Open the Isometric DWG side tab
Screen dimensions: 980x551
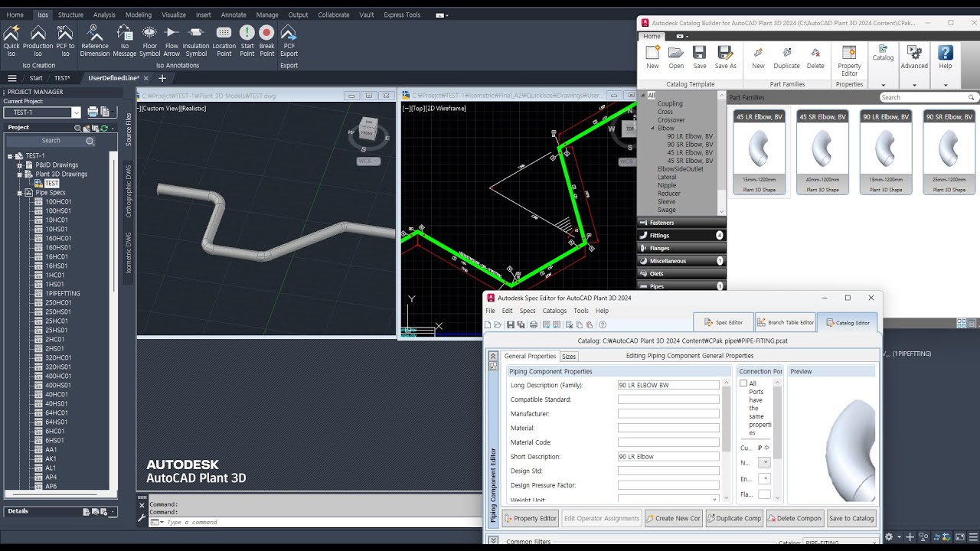pyautogui.click(x=129, y=253)
